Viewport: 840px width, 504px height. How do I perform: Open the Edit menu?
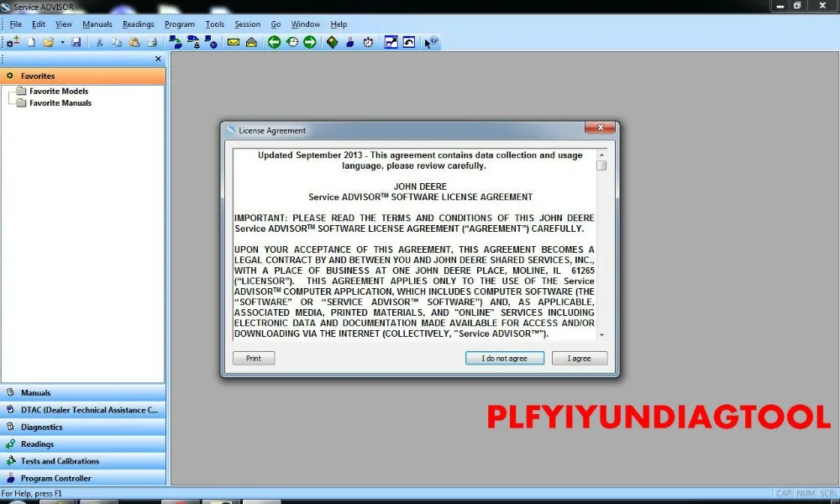point(39,24)
